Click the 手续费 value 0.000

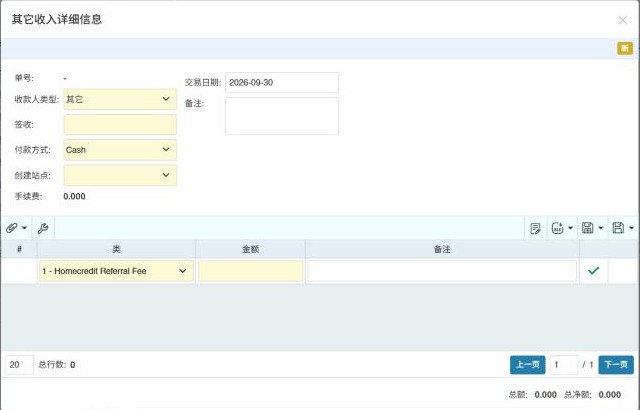[x=74, y=196]
